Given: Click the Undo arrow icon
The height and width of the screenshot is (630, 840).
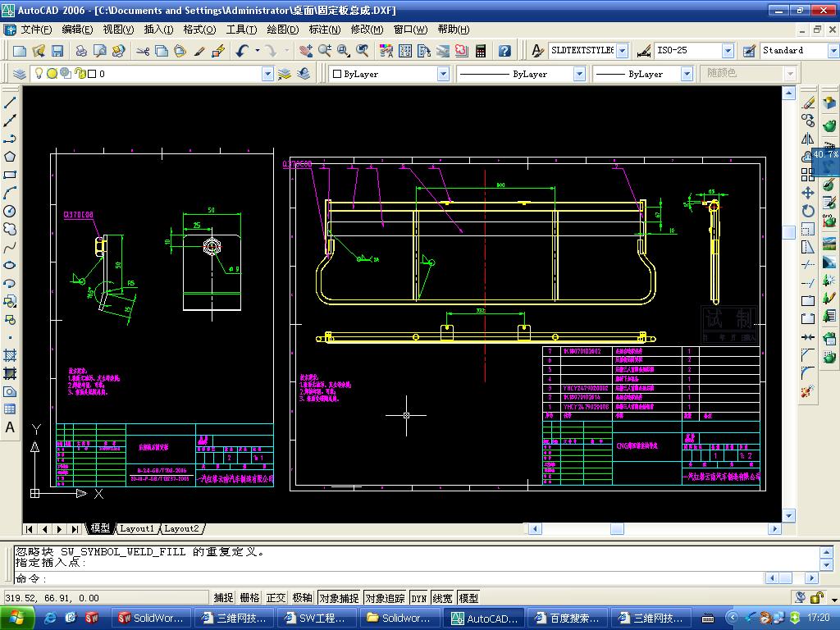Looking at the screenshot, I should click(x=242, y=51).
